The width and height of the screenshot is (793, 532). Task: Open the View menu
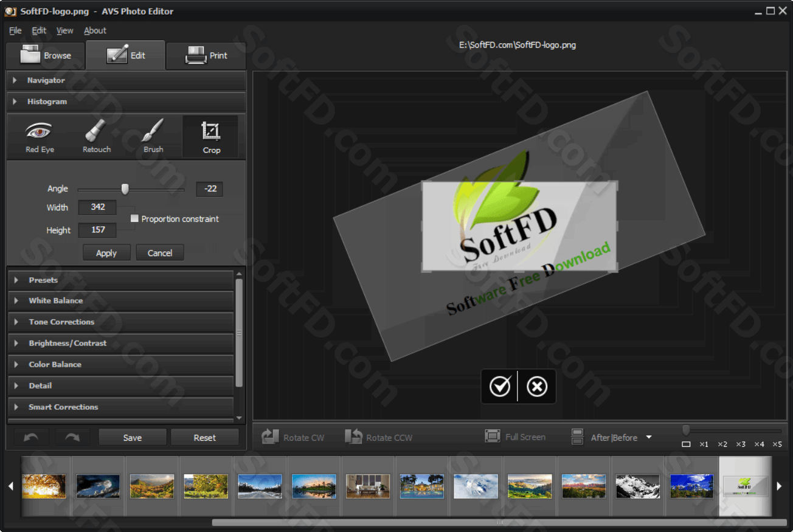(64, 30)
